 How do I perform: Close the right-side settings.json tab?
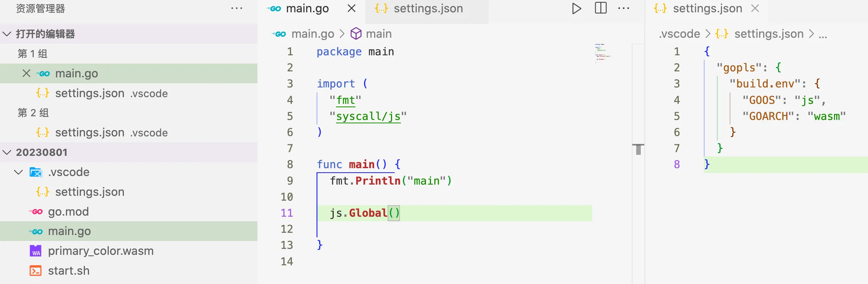755,8
